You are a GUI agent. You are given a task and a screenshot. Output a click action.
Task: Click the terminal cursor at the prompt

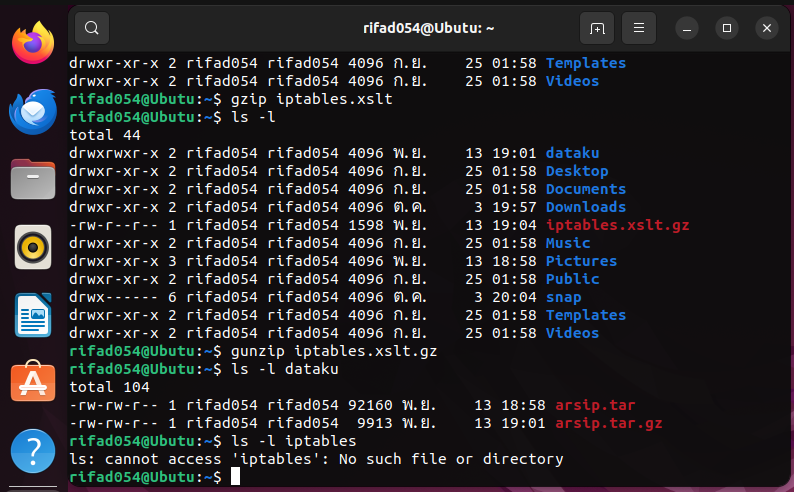tap(235, 477)
